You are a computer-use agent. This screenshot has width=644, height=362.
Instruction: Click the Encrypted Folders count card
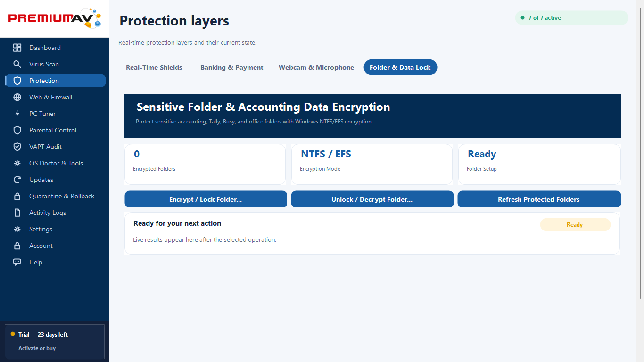(x=205, y=164)
